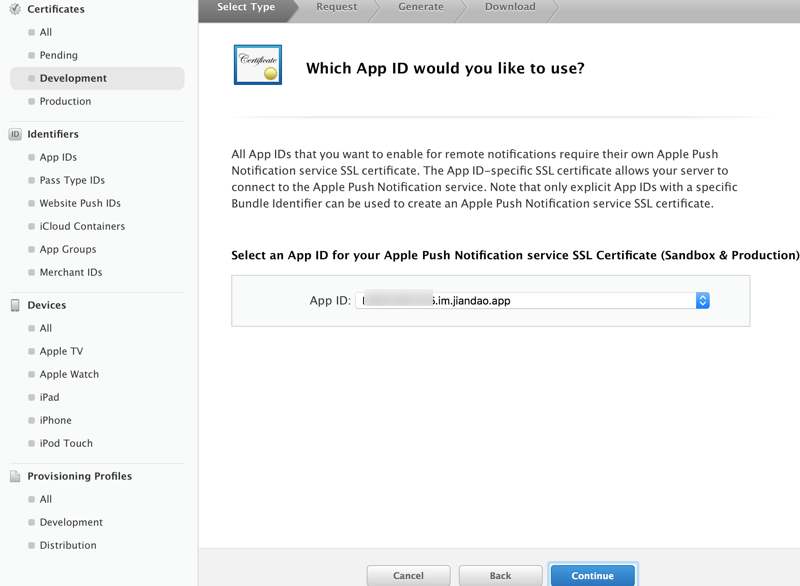Go to the Request step
Image resolution: width=800 pixels, height=586 pixels.
tap(336, 7)
